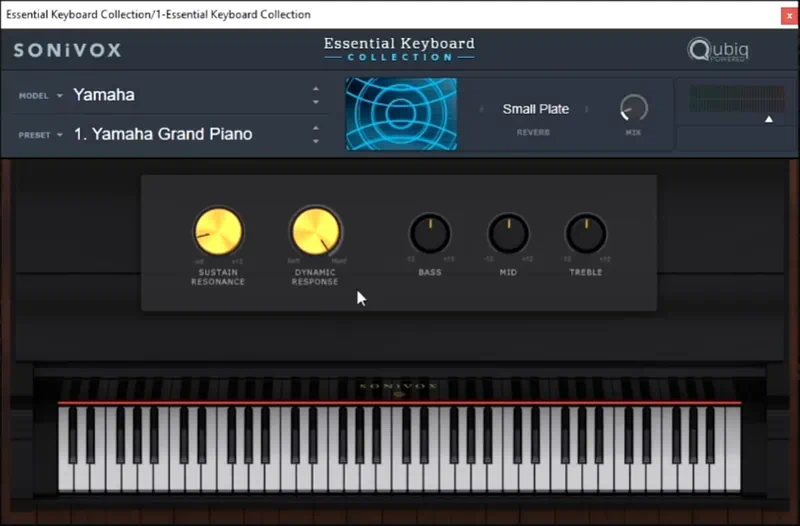Click the SUSTAIN RESONANCE label

tap(218, 277)
